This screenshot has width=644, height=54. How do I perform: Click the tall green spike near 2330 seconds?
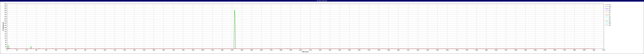(x=235, y=29)
